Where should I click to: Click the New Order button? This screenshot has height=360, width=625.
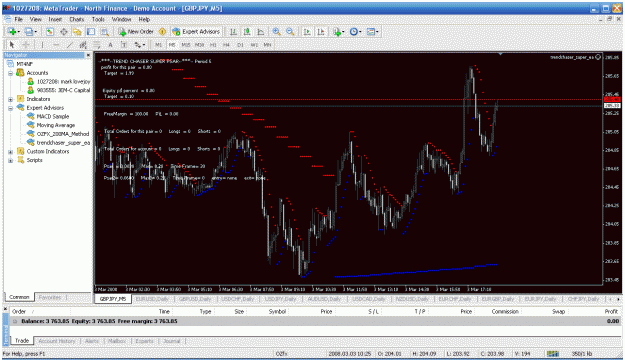coord(136,31)
